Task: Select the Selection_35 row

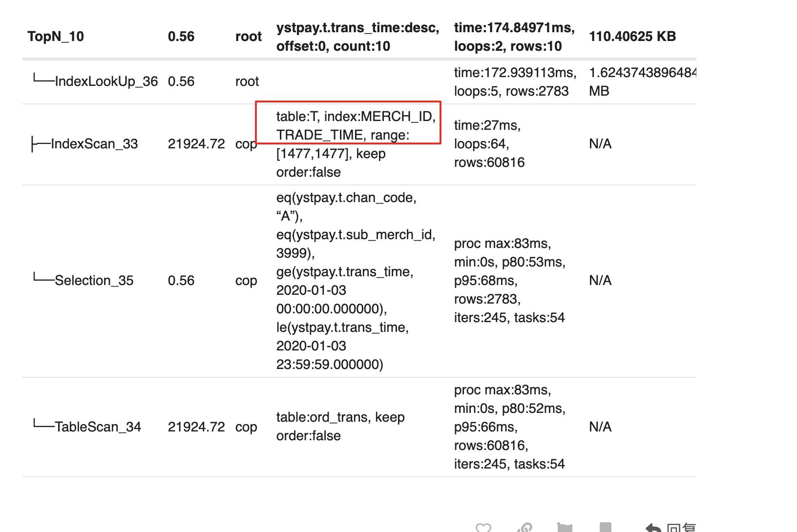Action: pyautogui.click(x=94, y=281)
